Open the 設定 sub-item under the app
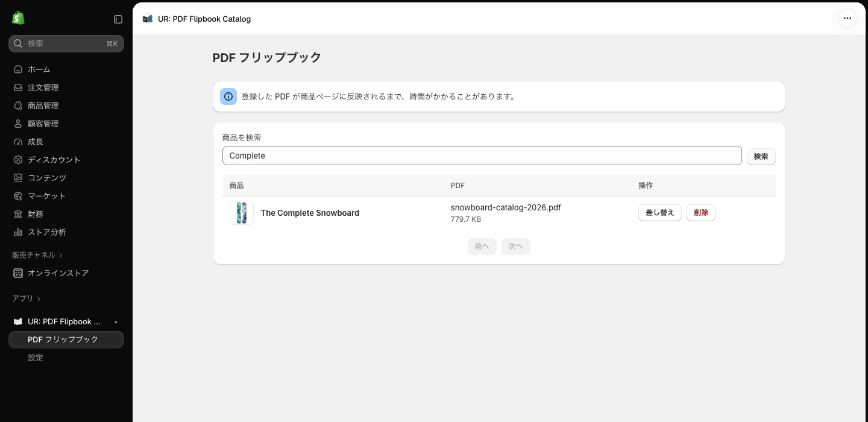Screen dimensions: 868x422 (x=66, y=357)
